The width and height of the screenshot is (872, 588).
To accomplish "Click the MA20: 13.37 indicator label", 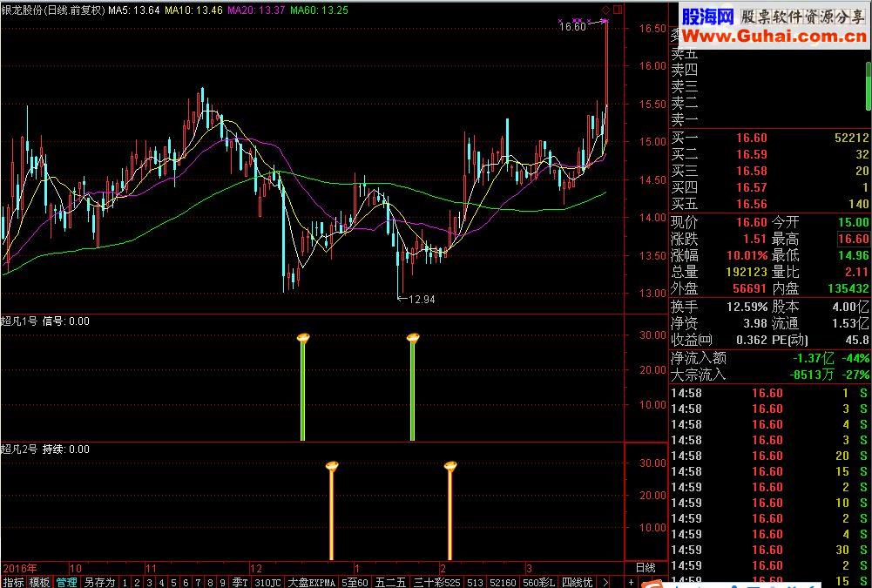I will 256,10.
